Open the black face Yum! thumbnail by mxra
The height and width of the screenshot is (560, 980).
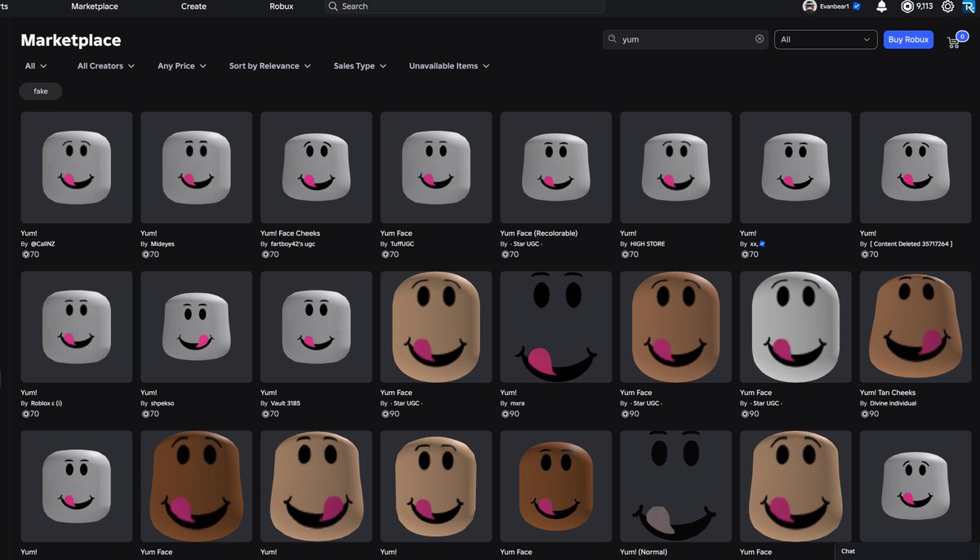pos(556,327)
